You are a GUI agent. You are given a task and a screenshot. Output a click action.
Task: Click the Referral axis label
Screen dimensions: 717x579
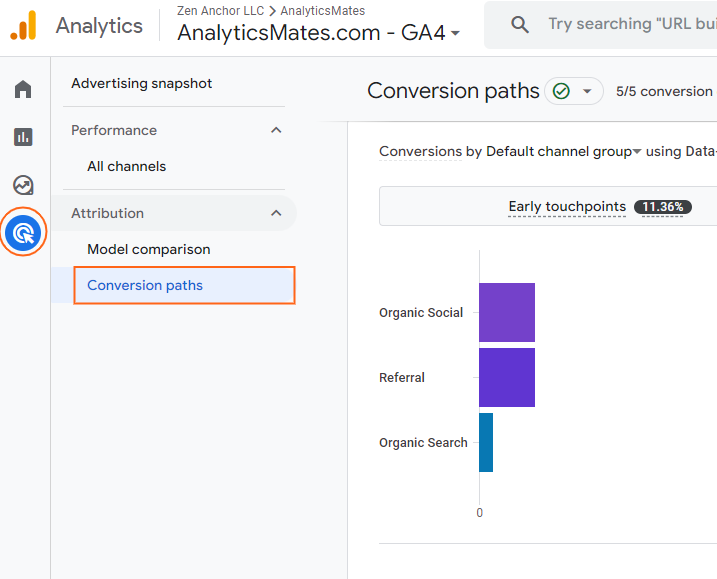(x=401, y=378)
